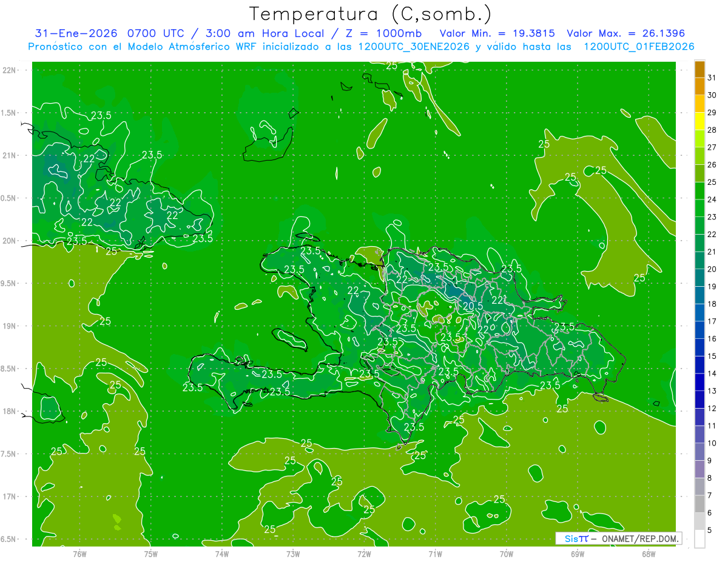728x562 pixels.
Task: Click latitude axis label "17N"
Action: click(9, 497)
